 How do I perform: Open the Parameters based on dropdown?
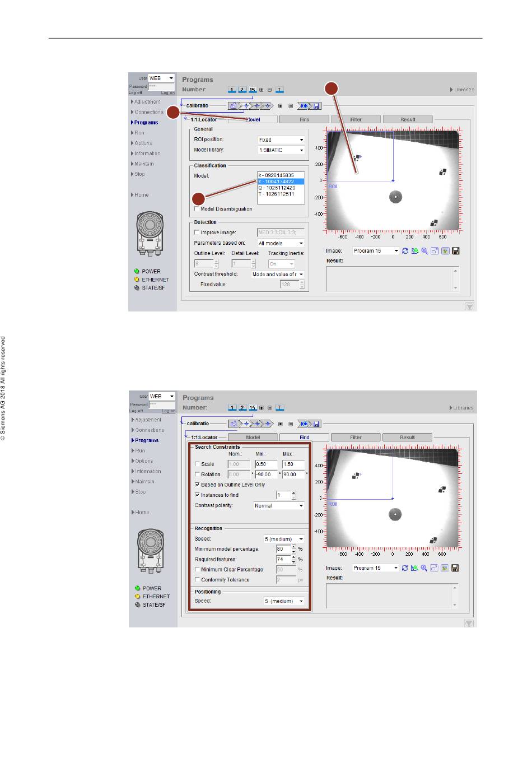[x=281, y=243]
